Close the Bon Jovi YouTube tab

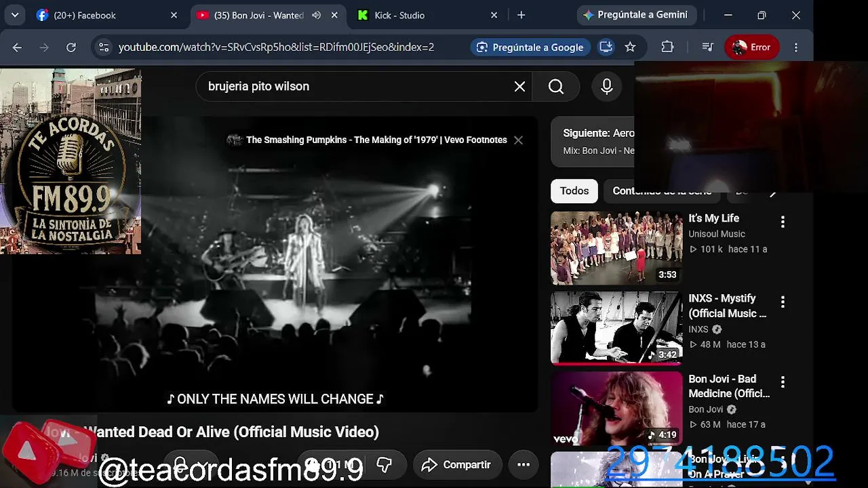point(334,15)
